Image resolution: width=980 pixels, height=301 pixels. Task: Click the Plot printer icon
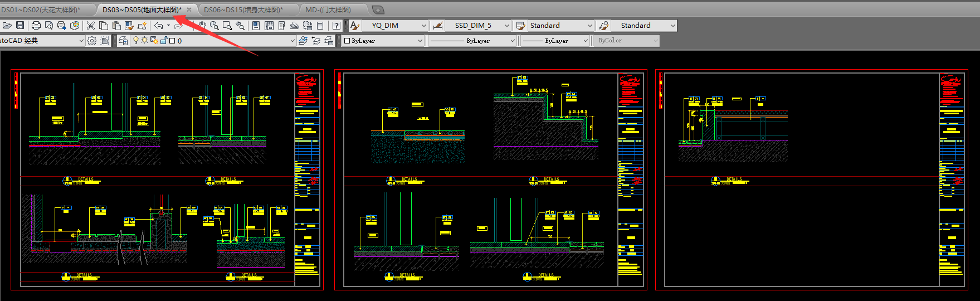[36, 26]
